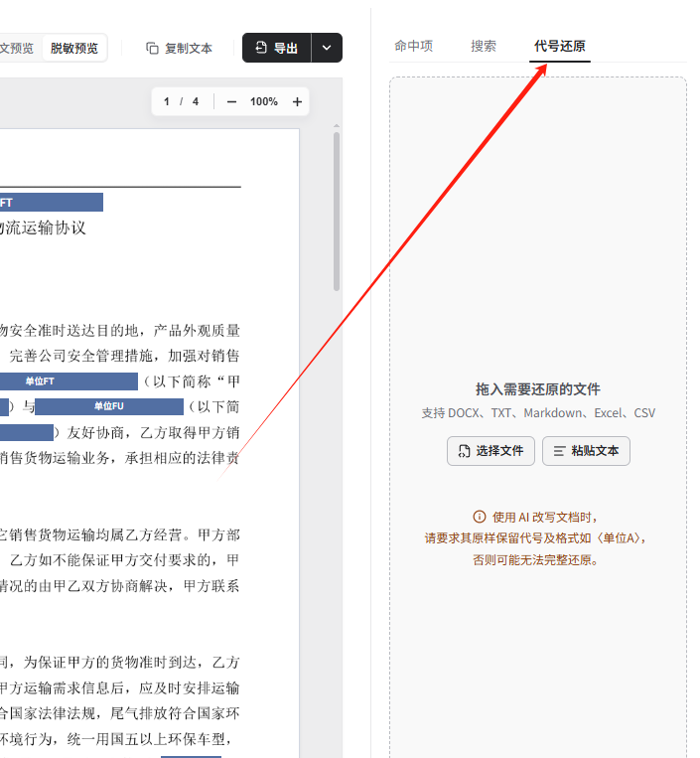The width and height of the screenshot is (700, 758).
Task: Click the lines icon in 粘贴文本
Action: point(559,451)
